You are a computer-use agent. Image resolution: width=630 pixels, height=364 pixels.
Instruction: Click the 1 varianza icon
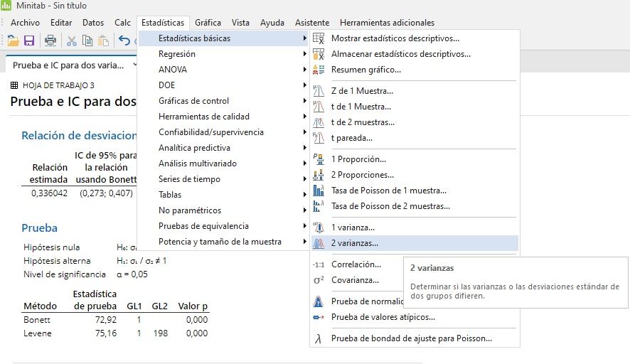319,227
